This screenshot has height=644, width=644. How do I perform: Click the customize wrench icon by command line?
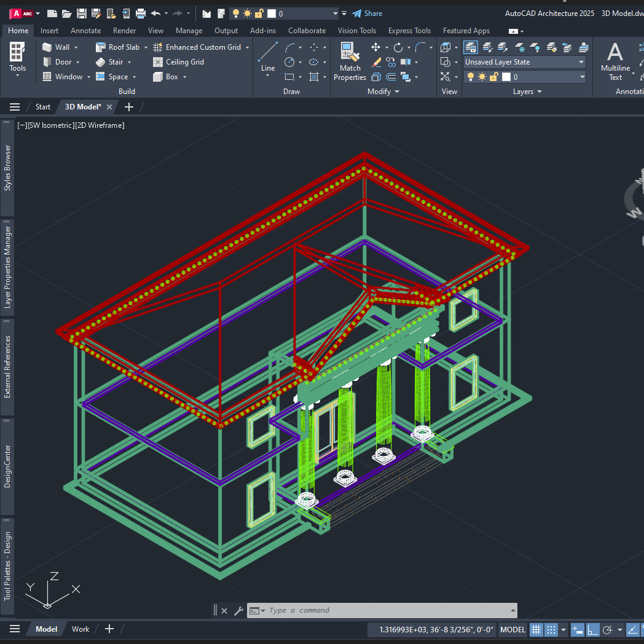[238, 611]
